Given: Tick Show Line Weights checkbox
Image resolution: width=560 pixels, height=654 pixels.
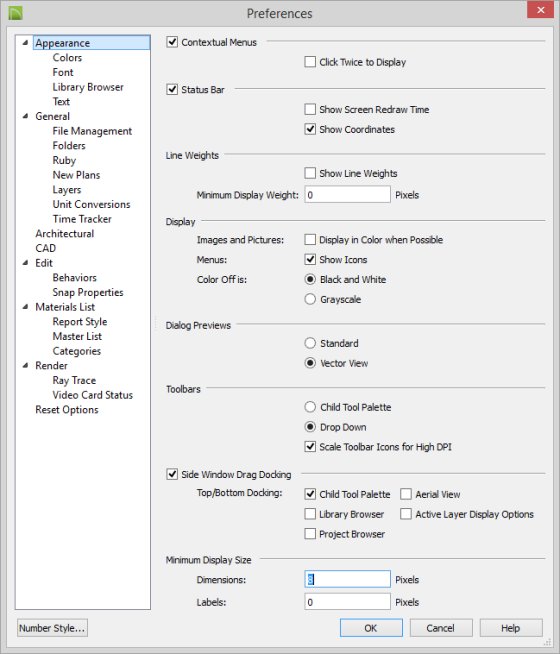Looking at the screenshot, I should coord(310,173).
